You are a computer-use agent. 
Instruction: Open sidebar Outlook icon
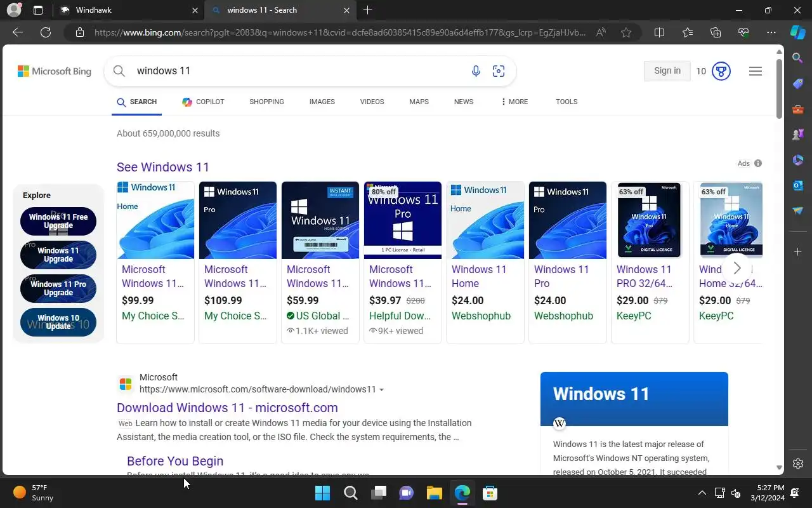[798, 185]
